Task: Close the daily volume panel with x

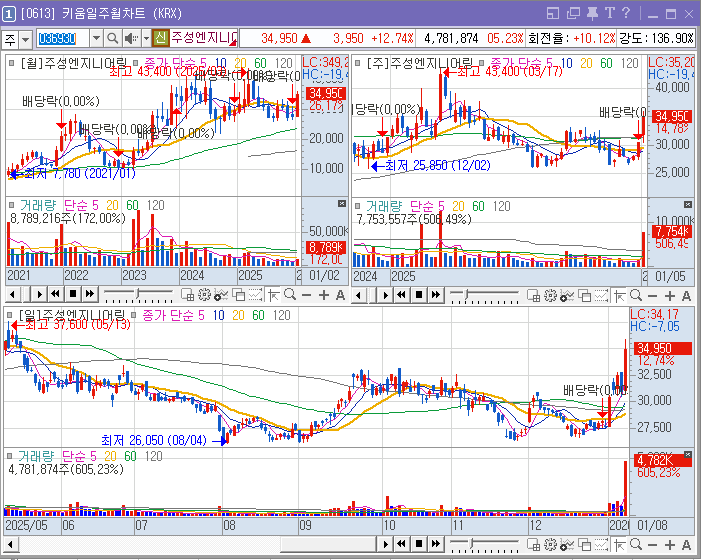Action: 688,455
